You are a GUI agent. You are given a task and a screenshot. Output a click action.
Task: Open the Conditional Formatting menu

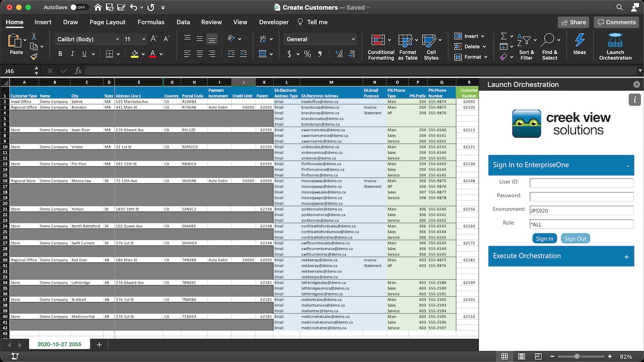tap(381, 47)
